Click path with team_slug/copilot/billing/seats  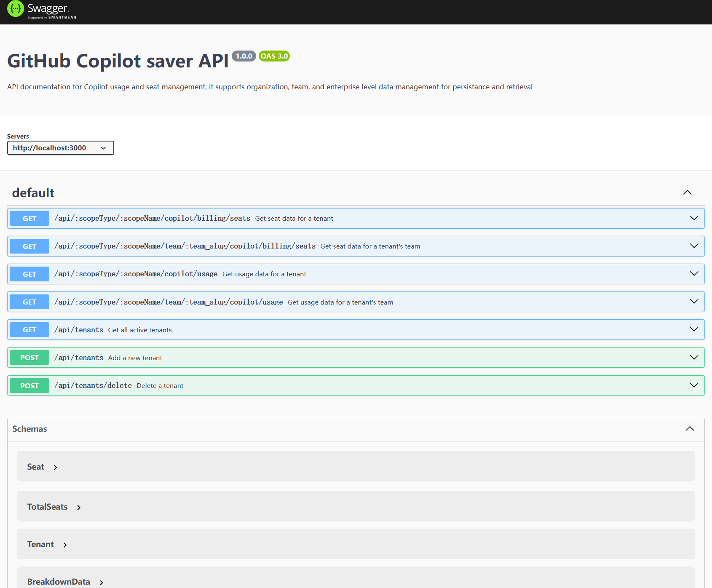point(185,246)
